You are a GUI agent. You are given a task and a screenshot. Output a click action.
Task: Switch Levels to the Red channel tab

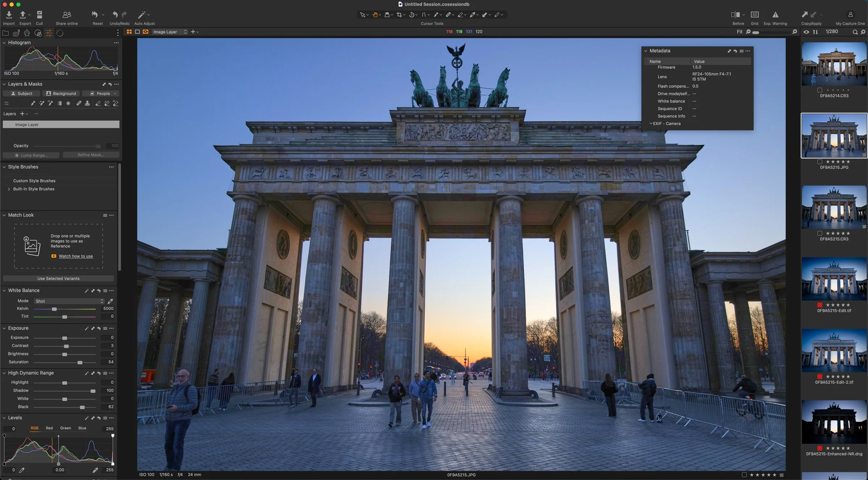point(49,428)
